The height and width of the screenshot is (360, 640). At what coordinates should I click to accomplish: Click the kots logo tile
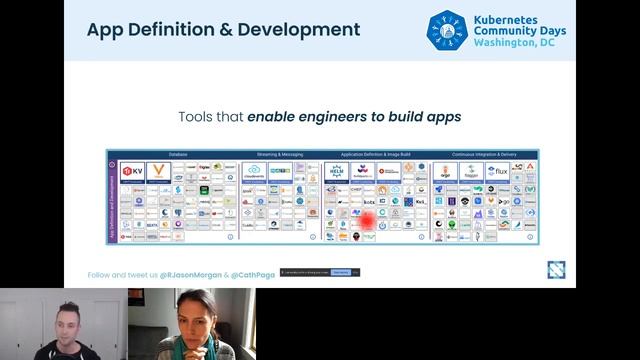(x=369, y=202)
